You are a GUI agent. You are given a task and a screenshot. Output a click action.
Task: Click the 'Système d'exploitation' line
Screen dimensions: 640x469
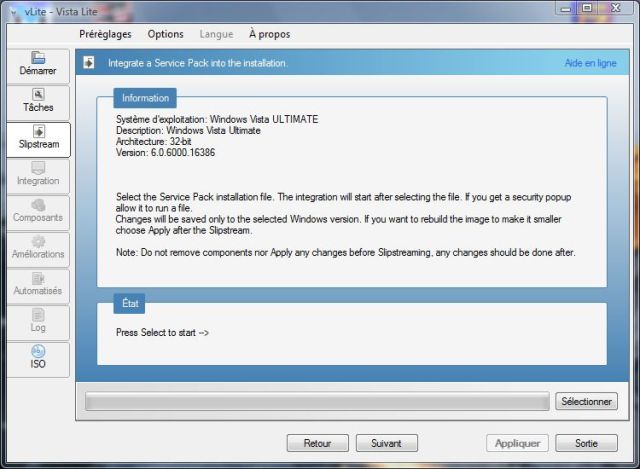pyautogui.click(x=217, y=119)
